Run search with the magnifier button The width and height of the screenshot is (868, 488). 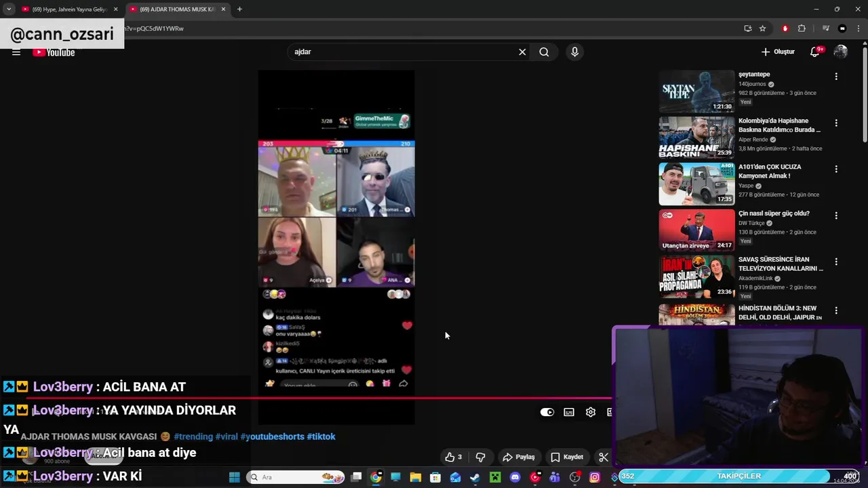544,52
